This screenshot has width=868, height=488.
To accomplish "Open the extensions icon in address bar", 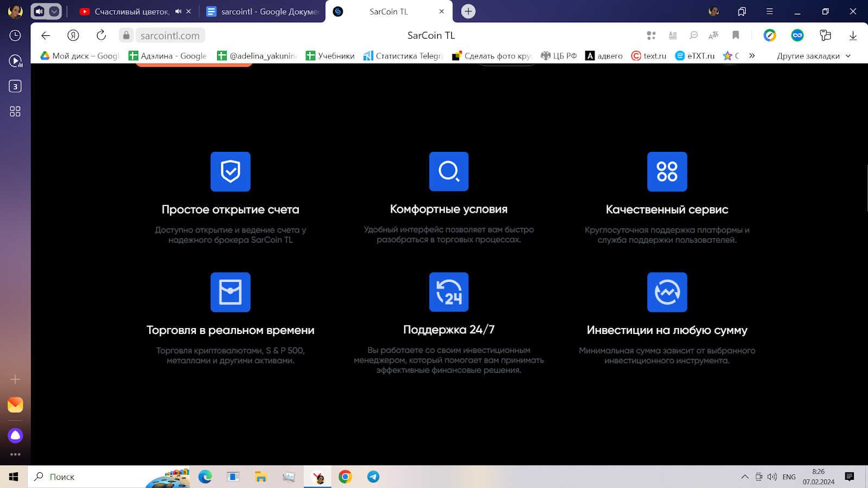I will pyautogui.click(x=652, y=35).
